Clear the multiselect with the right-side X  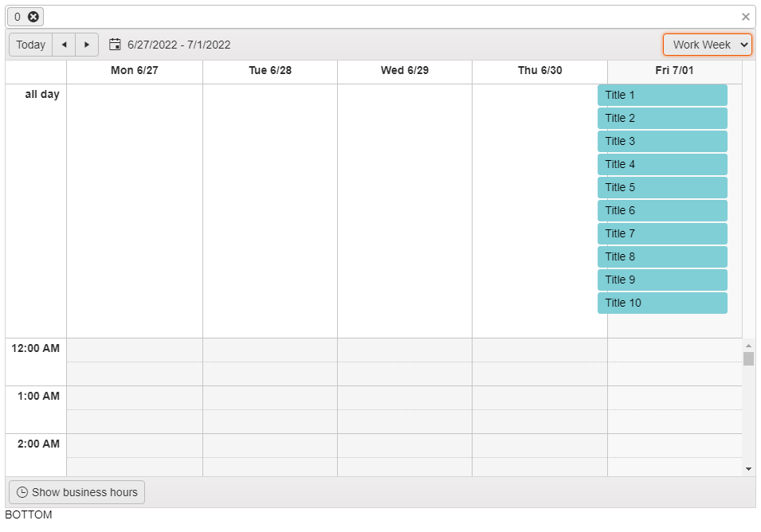(746, 17)
